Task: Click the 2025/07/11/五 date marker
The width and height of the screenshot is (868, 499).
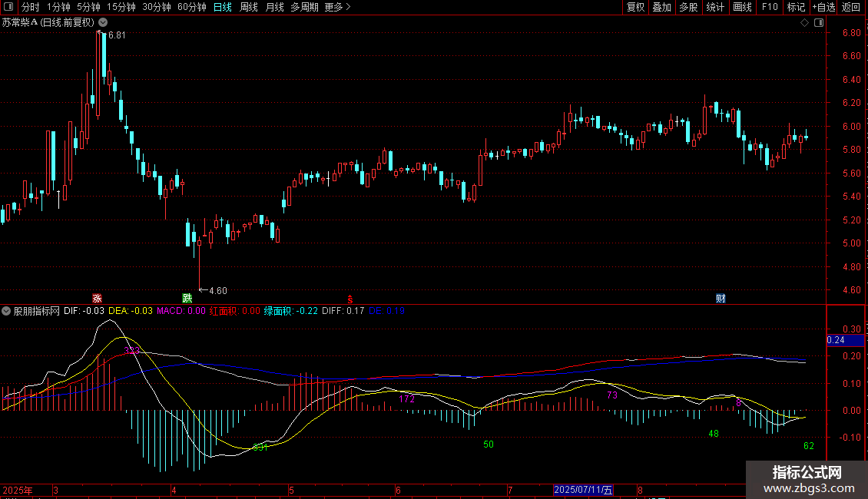Action: click(x=583, y=490)
